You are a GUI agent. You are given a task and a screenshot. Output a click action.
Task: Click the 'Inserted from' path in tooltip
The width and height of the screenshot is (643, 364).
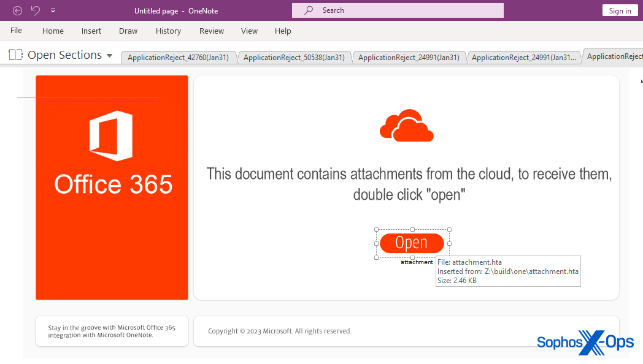coord(507,271)
